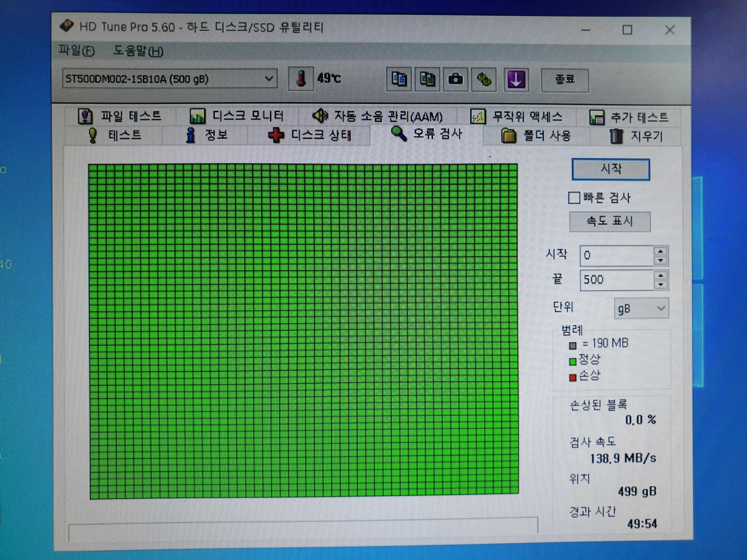Close the HD Tune Pro window

coord(670,30)
